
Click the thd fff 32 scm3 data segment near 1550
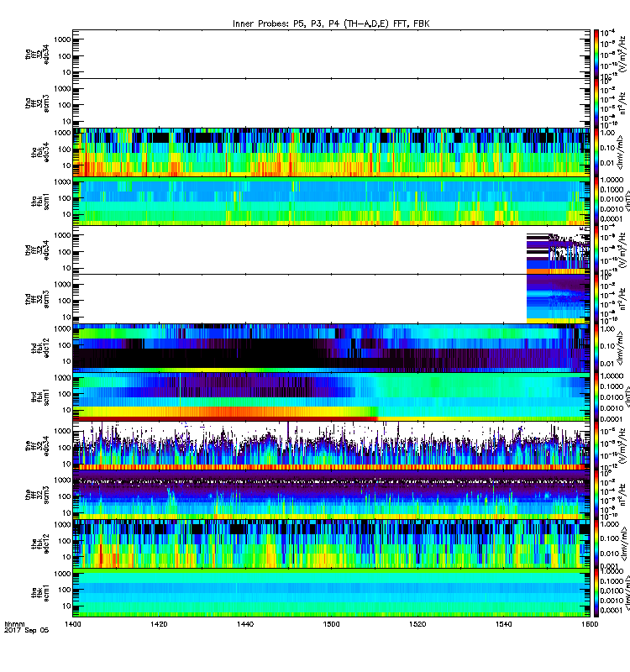click(x=558, y=299)
